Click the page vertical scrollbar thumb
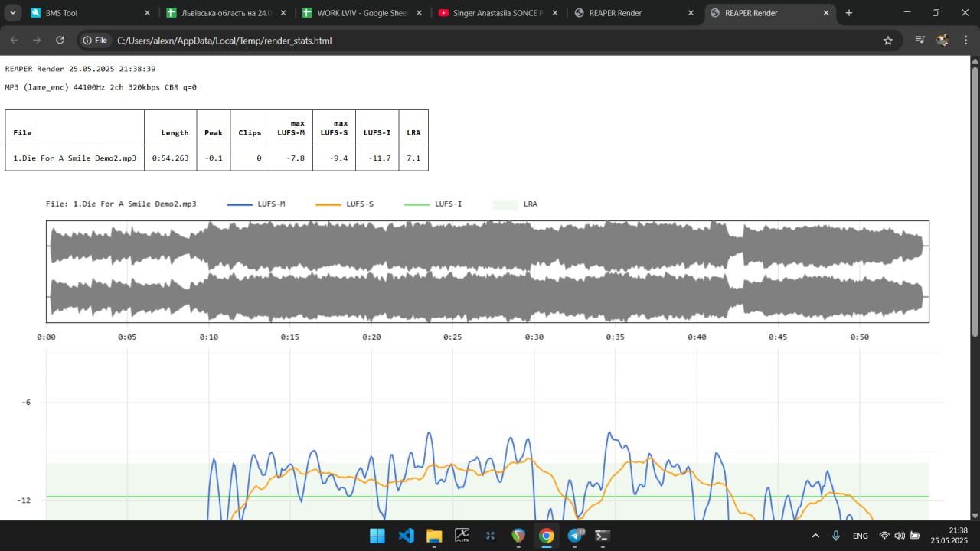The width and height of the screenshot is (980, 551). (x=975, y=201)
